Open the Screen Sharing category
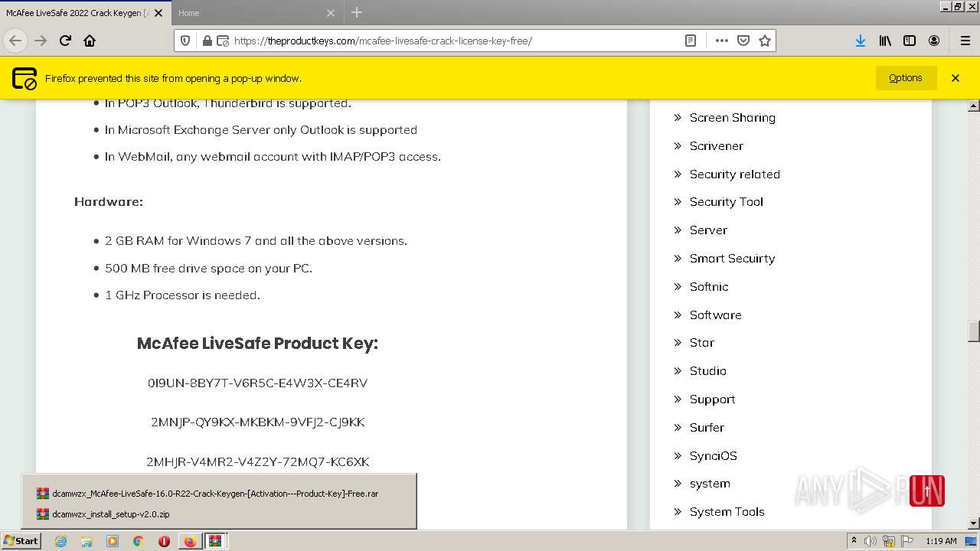Image resolution: width=980 pixels, height=551 pixels. click(x=733, y=118)
